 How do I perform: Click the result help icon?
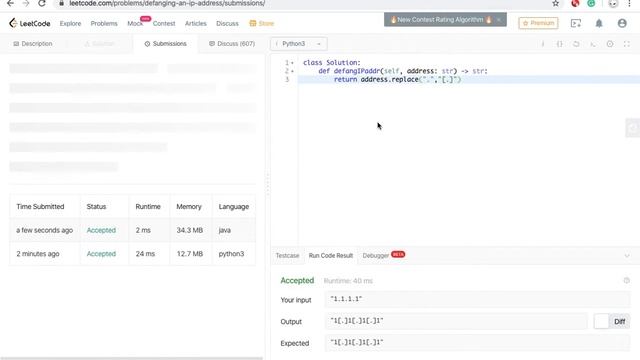pos(627,280)
